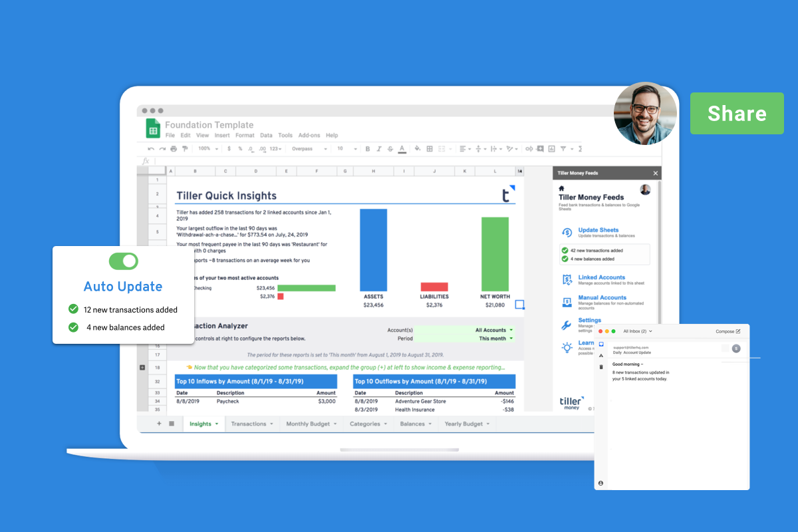Click the undo arrow in toolbar
The width and height of the screenshot is (798, 532).
(x=151, y=149)
